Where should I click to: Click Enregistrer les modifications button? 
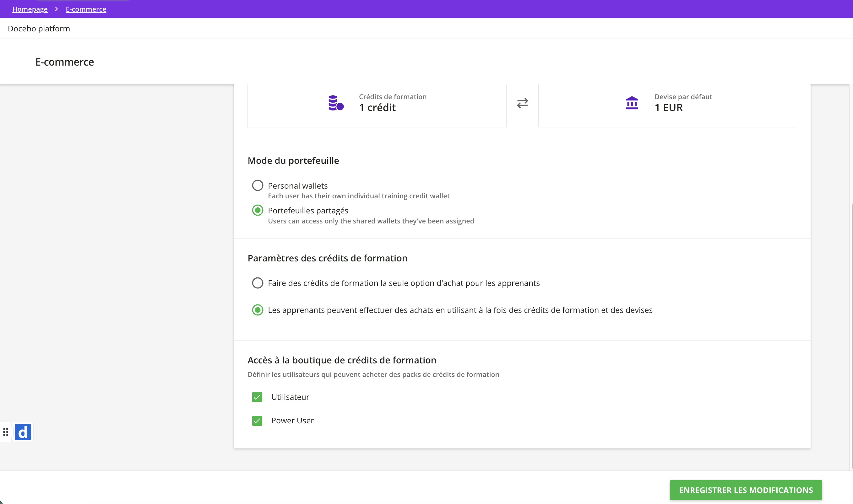(x=746, y=490)
